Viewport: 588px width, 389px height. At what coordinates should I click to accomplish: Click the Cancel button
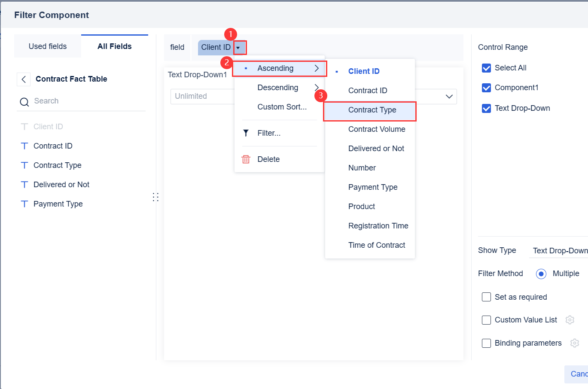coord(578,374)
